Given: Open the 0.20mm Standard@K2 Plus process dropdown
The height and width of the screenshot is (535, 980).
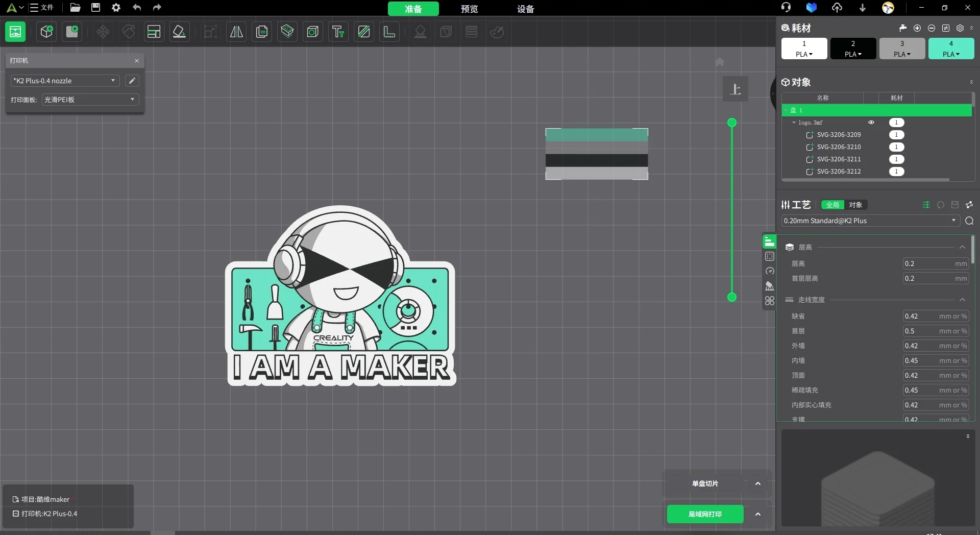Looking at the screenshot, I should point(870,221).
